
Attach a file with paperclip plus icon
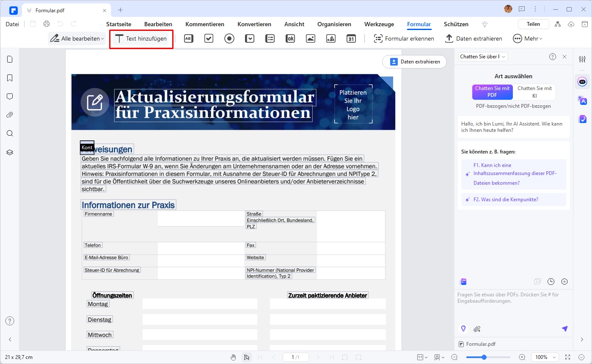(x=477, y=328)
